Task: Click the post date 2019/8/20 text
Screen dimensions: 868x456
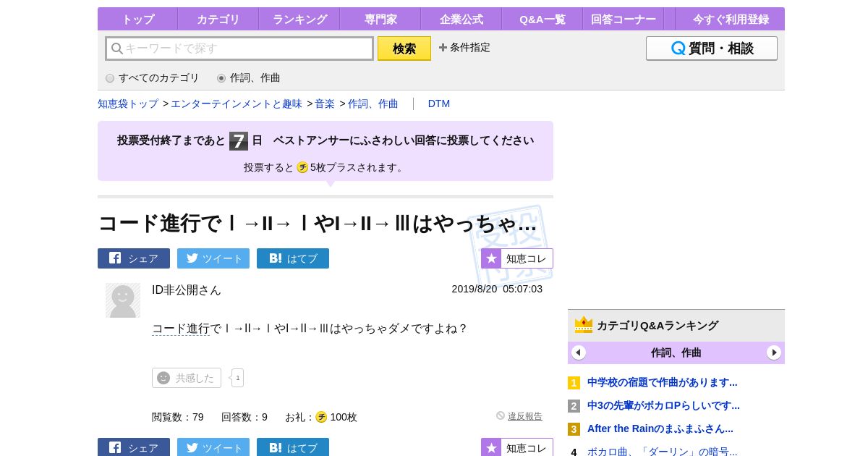Action: [x=497, y=289]
